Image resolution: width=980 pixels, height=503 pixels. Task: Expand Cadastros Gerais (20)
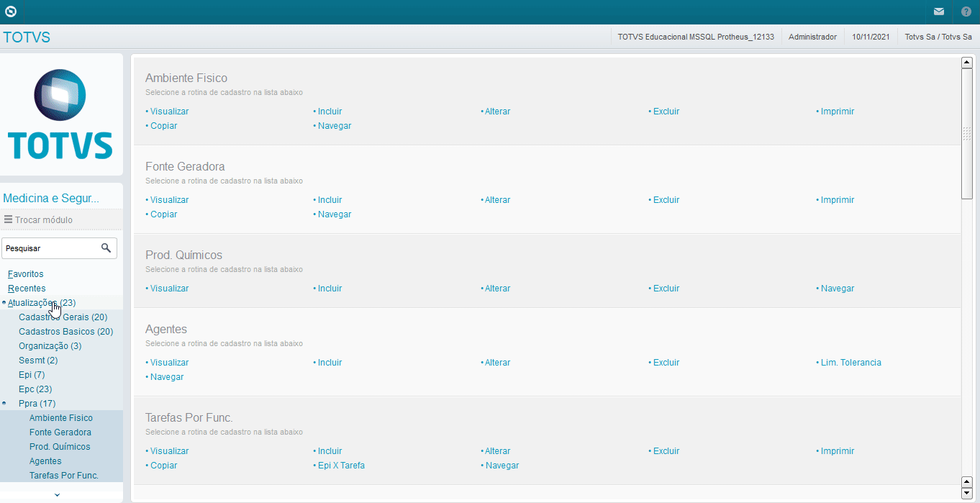pos(63,317)
